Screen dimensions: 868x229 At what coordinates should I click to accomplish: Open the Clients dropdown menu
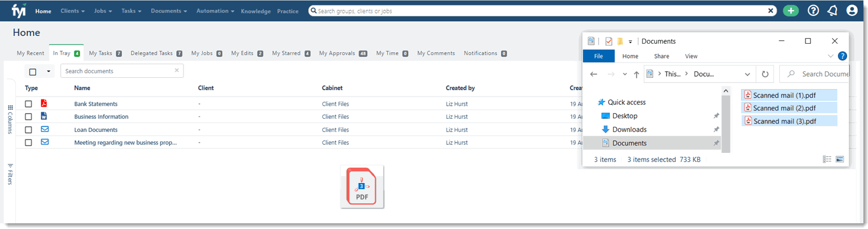72,11
